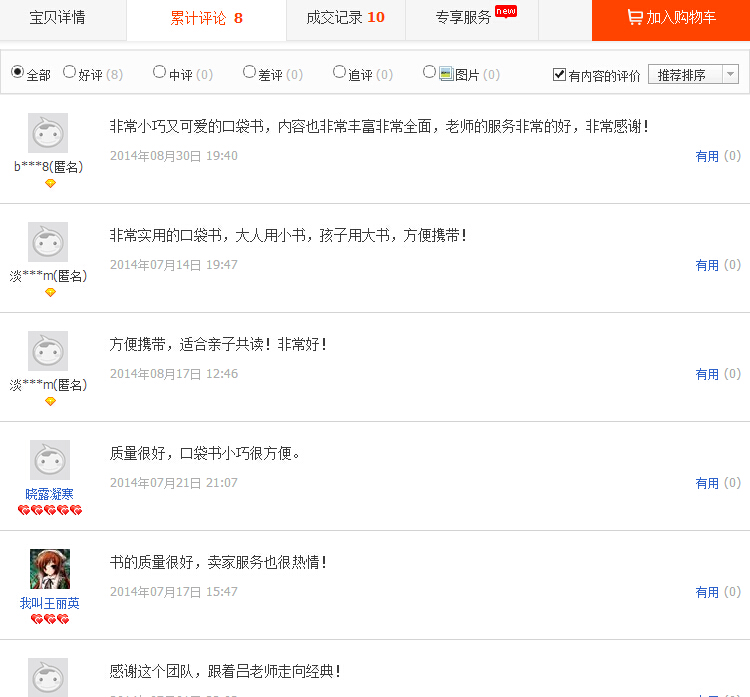
Task: Click review text 质量很好，口袋书小巧很方便
Action: coord(204,453)
